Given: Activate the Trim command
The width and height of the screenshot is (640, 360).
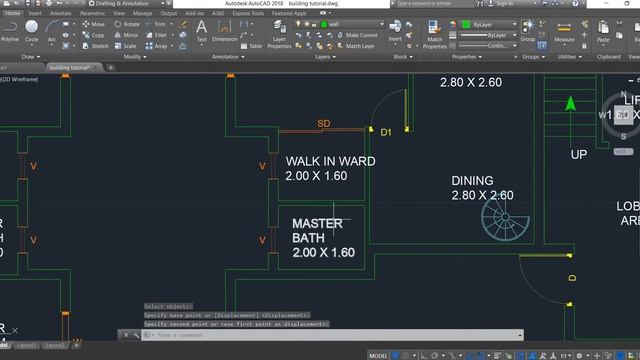Looking at the screenshot, I should click(x=156, y=24).
